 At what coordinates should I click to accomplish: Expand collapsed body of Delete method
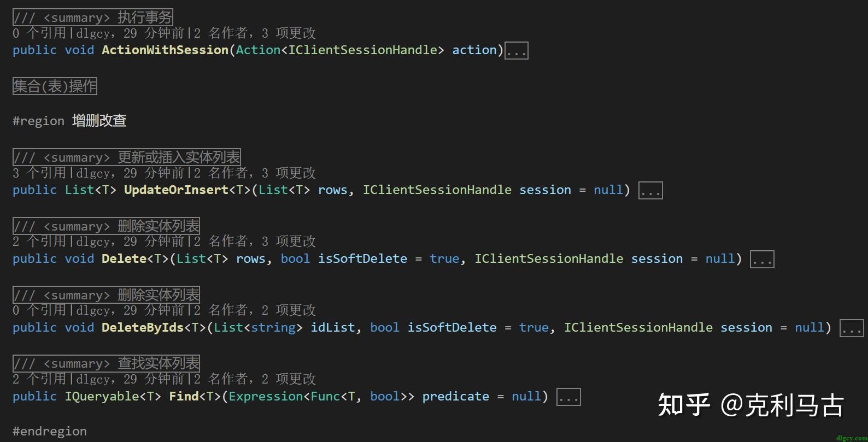pos(762,260)
